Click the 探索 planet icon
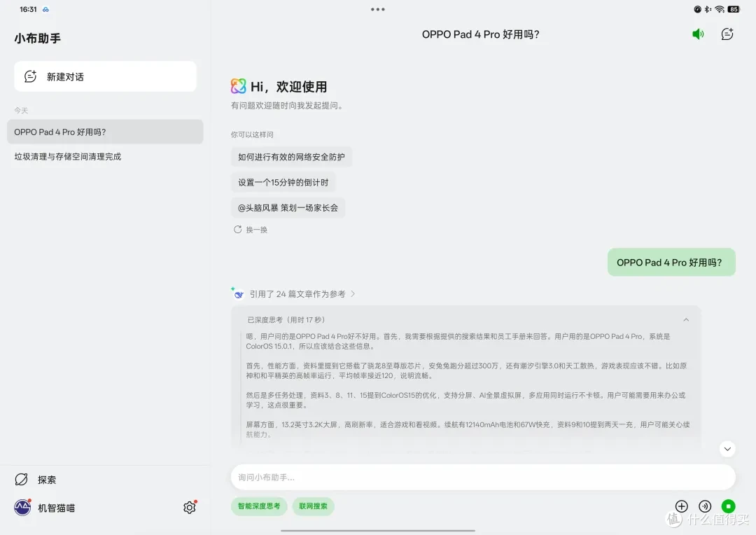The width and height of the screenshot is (756, 535). 21,480
